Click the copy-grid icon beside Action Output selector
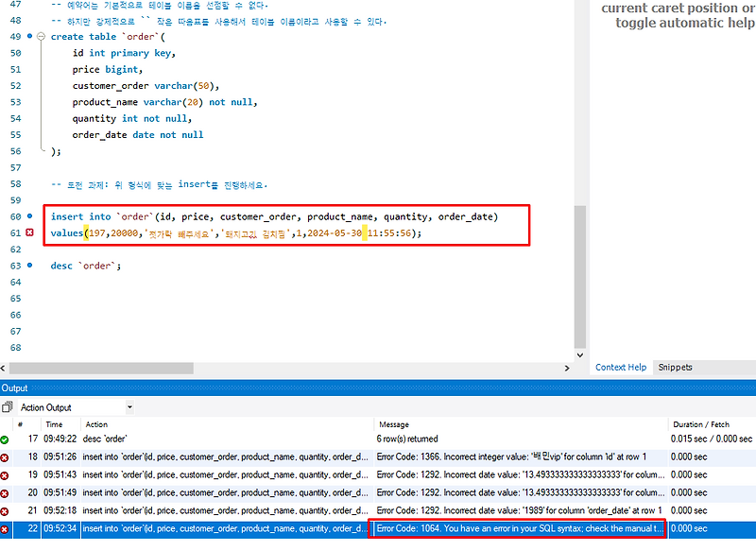 pyautogui.click(x=6, y=406)
